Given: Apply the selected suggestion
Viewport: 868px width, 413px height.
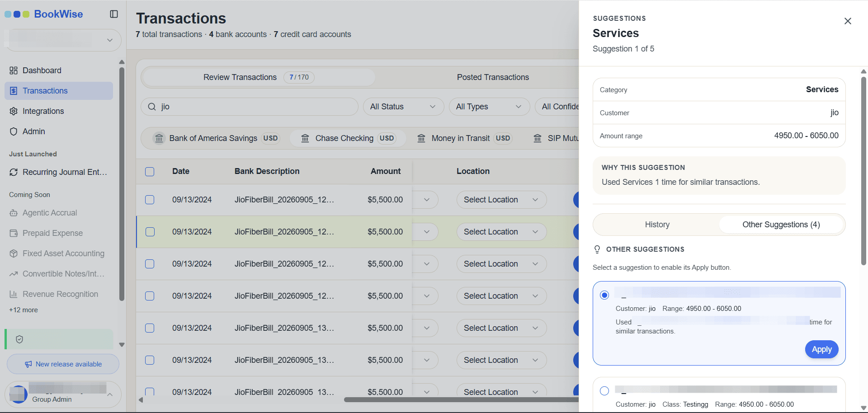Looking at the screenshot, I should 821,349.
